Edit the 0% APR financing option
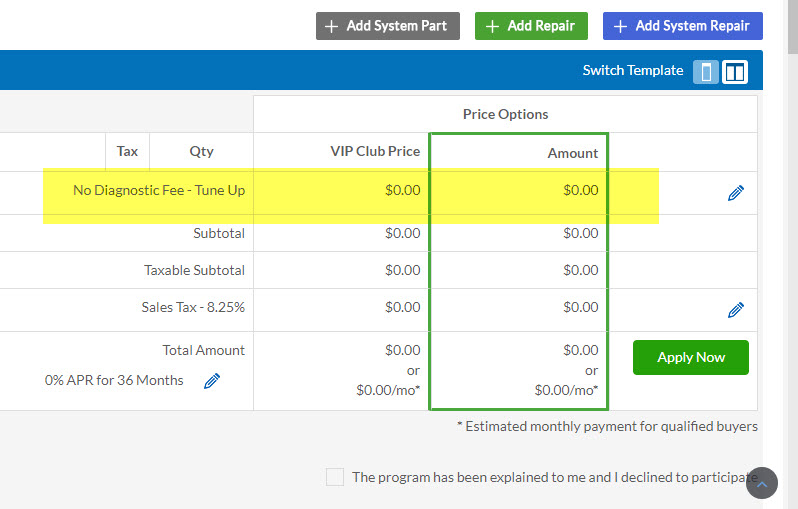This screenshot has height=509, width=798. click(x=212, y=381)
